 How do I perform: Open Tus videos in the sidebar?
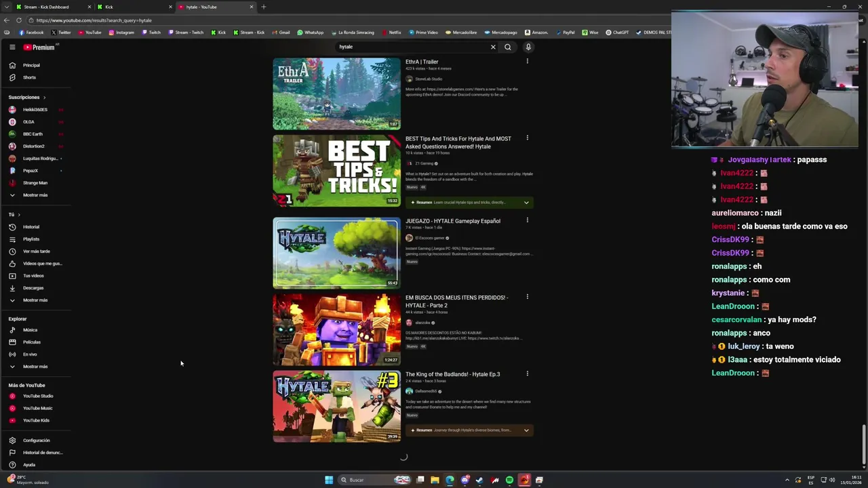[x=33, y=276]
